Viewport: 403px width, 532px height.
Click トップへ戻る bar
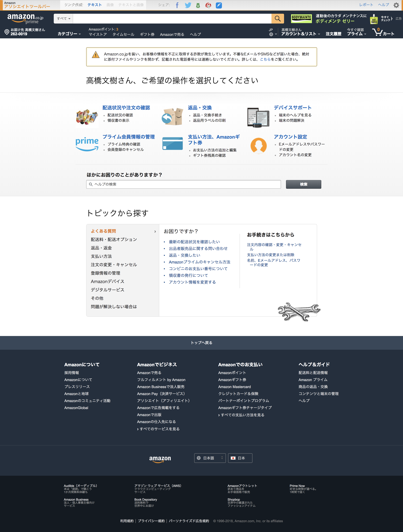[201, 343]
